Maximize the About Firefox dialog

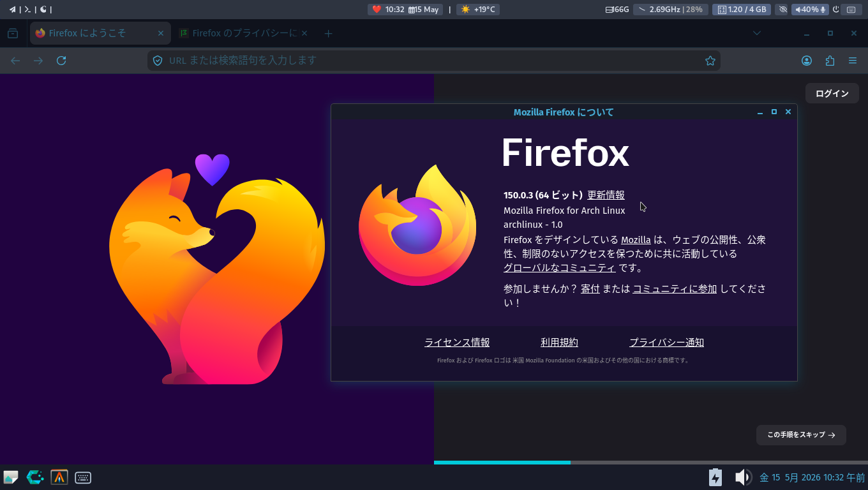click(774, 112)
